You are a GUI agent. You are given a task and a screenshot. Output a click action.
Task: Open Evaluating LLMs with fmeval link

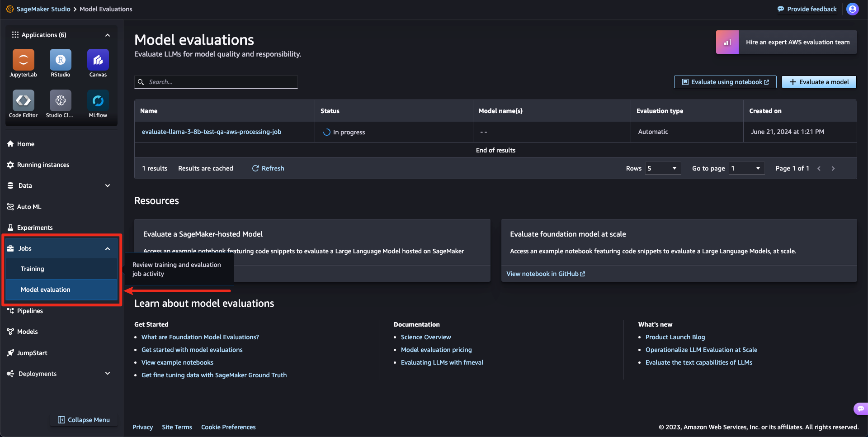(442, 362)
